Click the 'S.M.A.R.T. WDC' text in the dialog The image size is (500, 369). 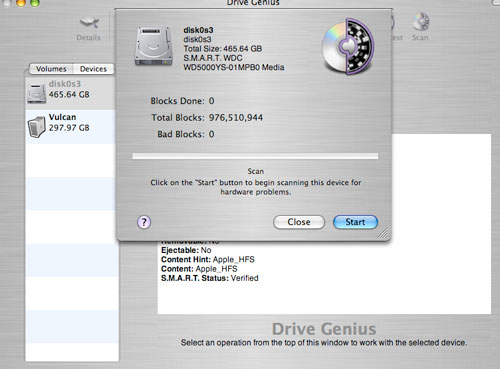pyautogui.click(x=213, y=58)
